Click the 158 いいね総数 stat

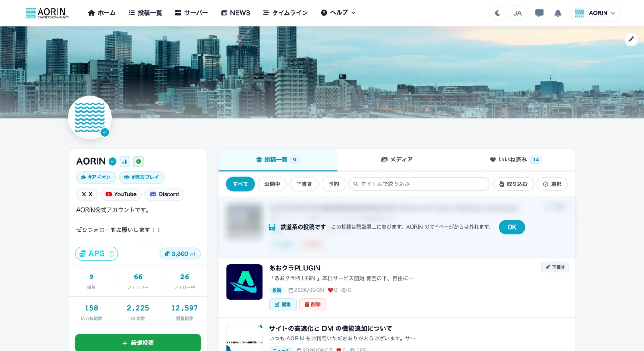pos(92,312)
